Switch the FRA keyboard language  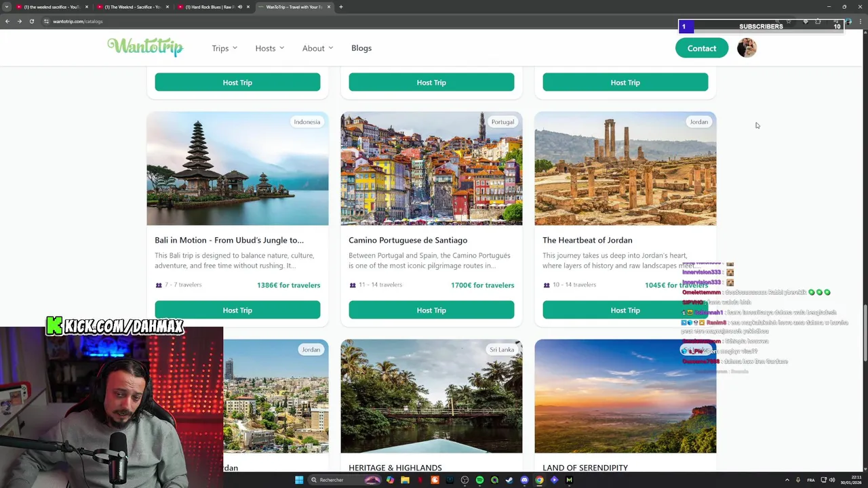pyautogui.click(x=811, y=480)
